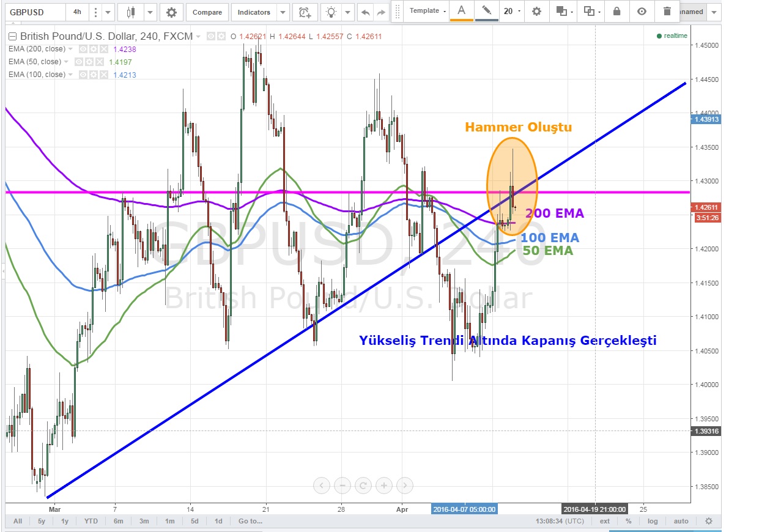Toggle log scale on price axis
This screenshot has width=781, height=532.
click(653, 521)
